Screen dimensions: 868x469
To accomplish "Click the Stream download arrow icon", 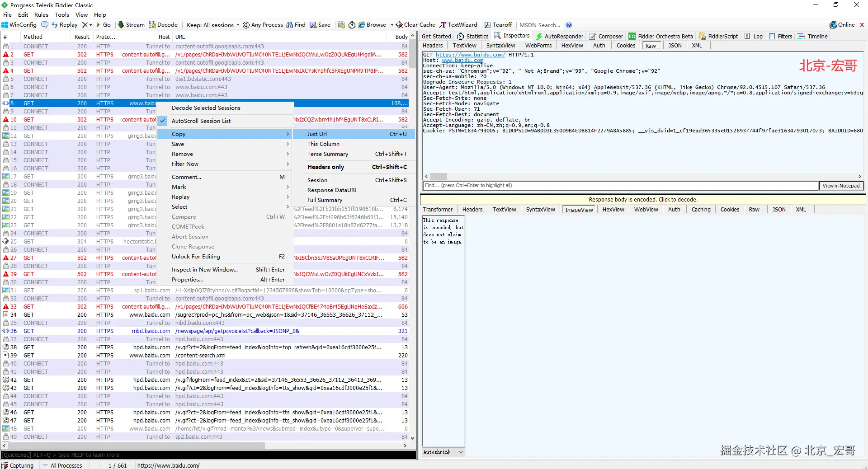I will 121,25.
